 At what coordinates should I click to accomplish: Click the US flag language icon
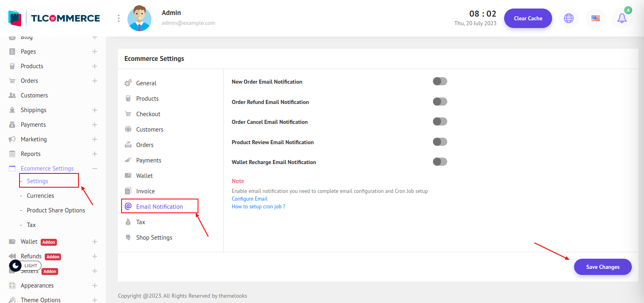point(595,18)
